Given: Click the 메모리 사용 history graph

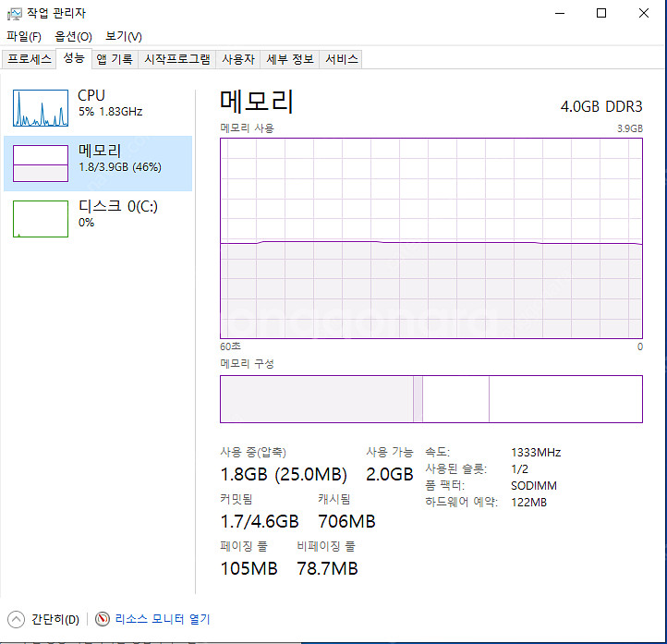Looking at the screenshot, I should coord(431,238).
